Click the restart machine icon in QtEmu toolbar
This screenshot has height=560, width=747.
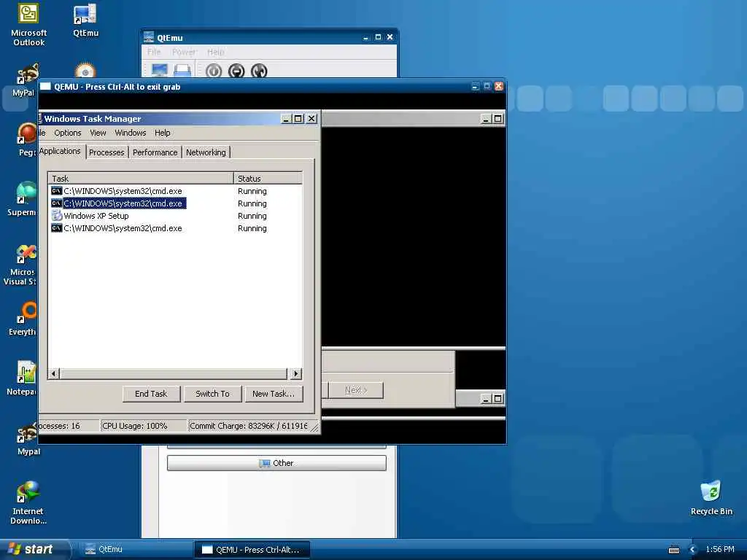[259, 71]
